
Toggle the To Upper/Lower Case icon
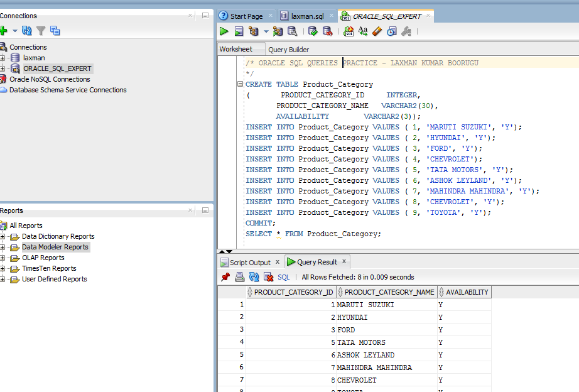[x=364, y=31]
